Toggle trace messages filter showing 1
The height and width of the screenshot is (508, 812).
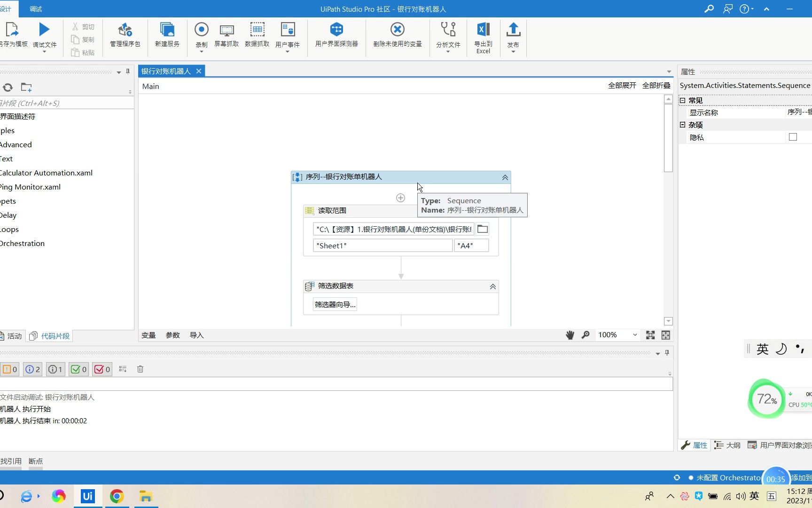(x=55, y=369)
